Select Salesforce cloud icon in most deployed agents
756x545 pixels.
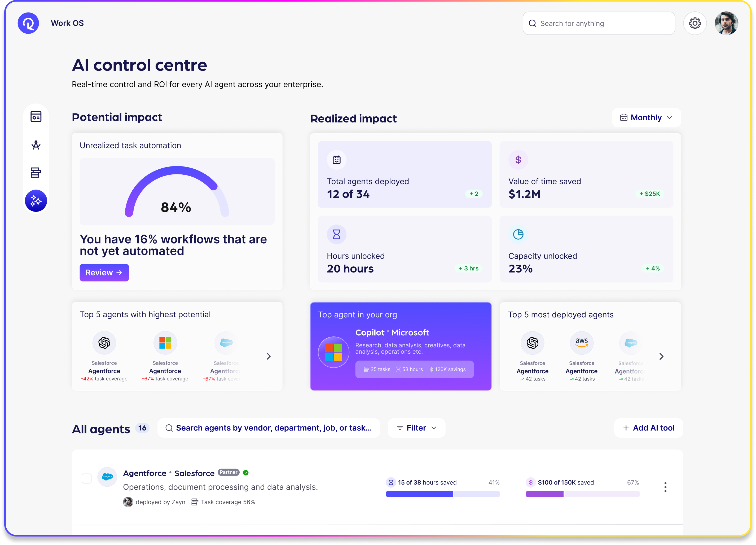coord(631,343)
